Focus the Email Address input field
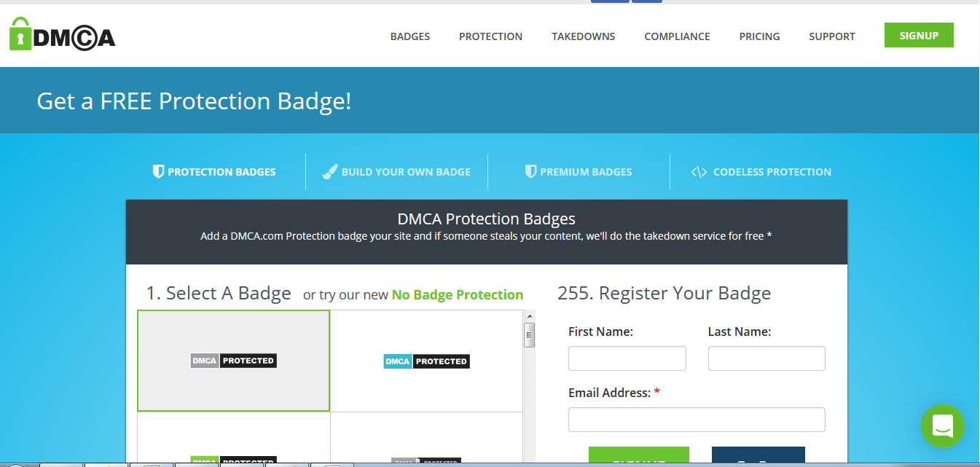Viewport: 980px width, 467px height. 697,420
